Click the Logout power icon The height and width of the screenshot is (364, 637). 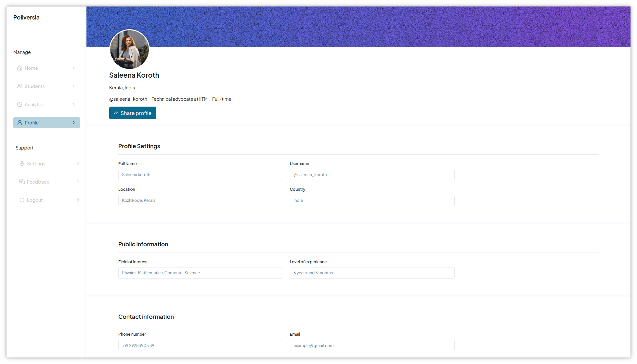(x=22, y=200)
